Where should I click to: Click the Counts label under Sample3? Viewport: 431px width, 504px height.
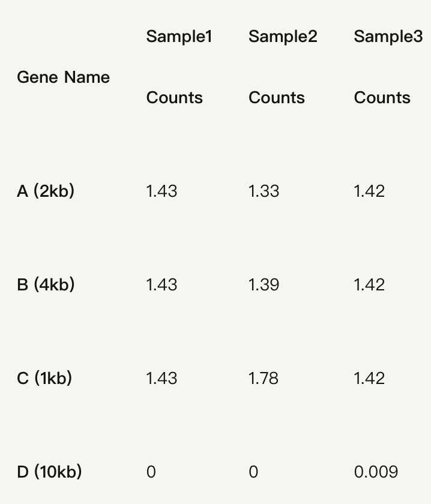click(382, 98)
